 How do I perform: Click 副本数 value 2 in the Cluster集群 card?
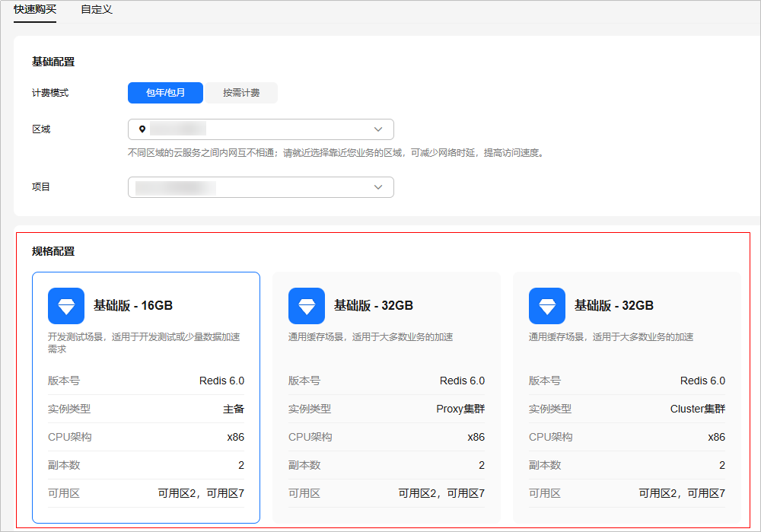click(722, 465)
